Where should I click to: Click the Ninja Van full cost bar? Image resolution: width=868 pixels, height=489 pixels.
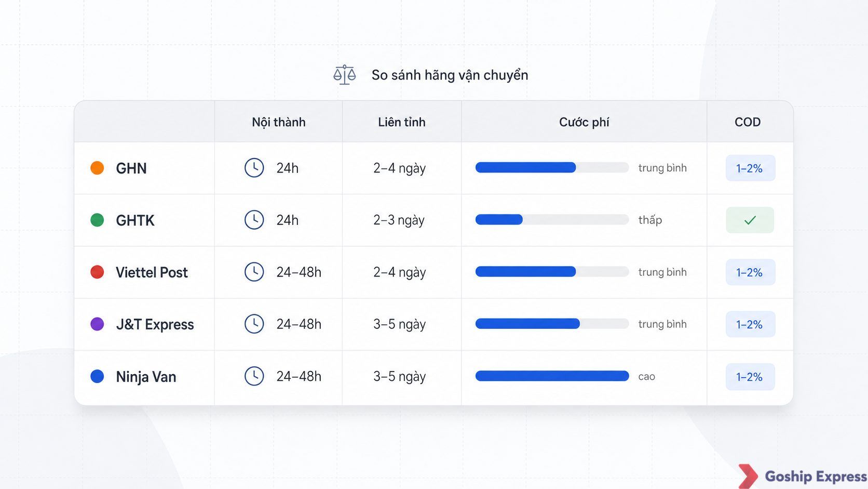point(552,376)
